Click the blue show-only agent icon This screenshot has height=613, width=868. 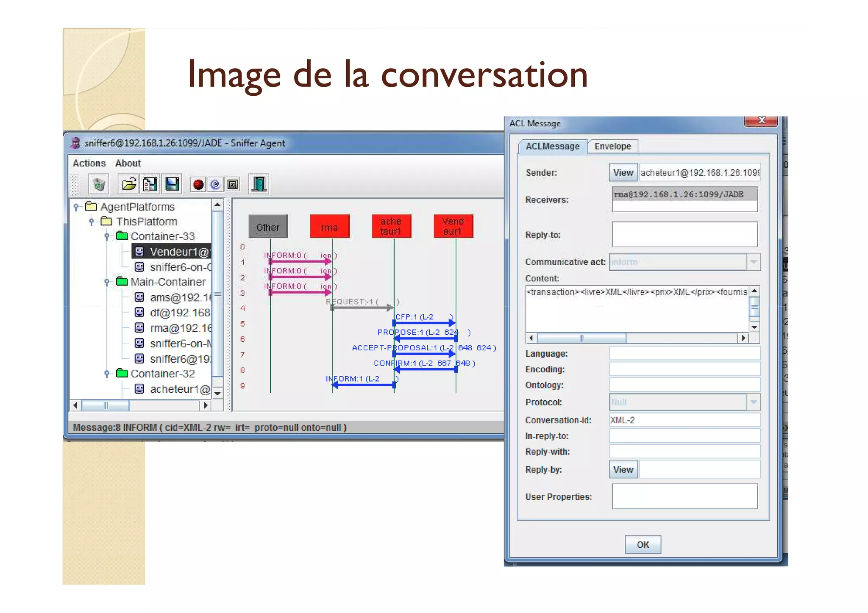coord(215,184)
